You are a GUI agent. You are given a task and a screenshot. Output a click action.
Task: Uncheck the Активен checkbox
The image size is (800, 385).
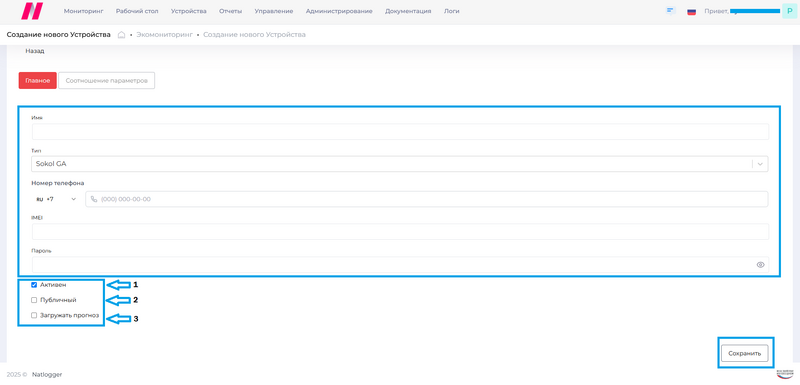(x=34, y=285)
